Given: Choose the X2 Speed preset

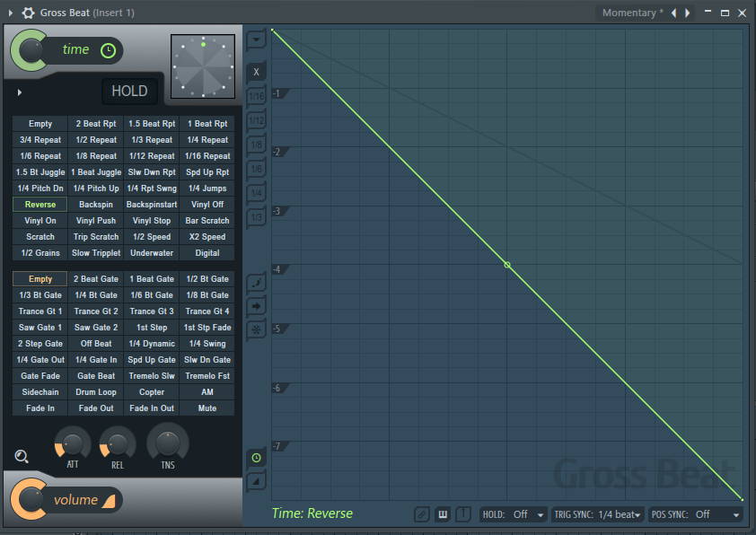Looking at the screenshot, I should [x=207, y=237].
